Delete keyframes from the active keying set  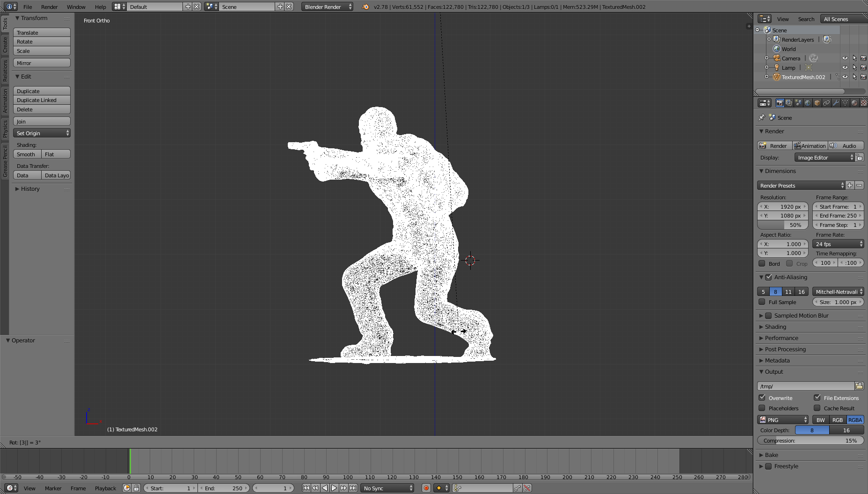click(527, 488)
